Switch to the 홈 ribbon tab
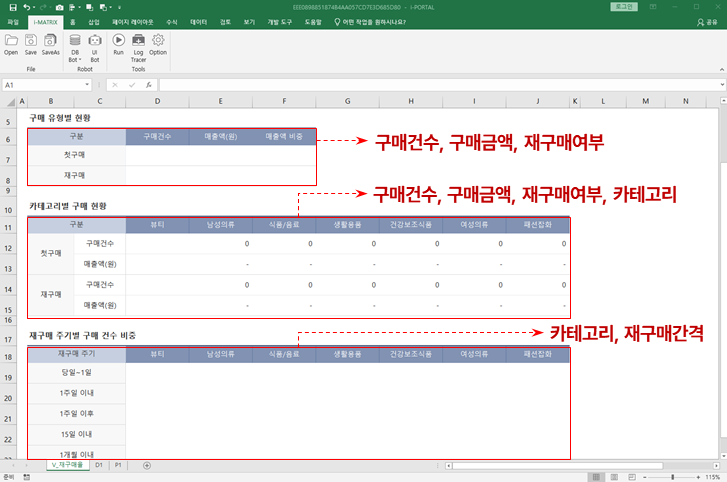727x482 pixels. [73, 22]
